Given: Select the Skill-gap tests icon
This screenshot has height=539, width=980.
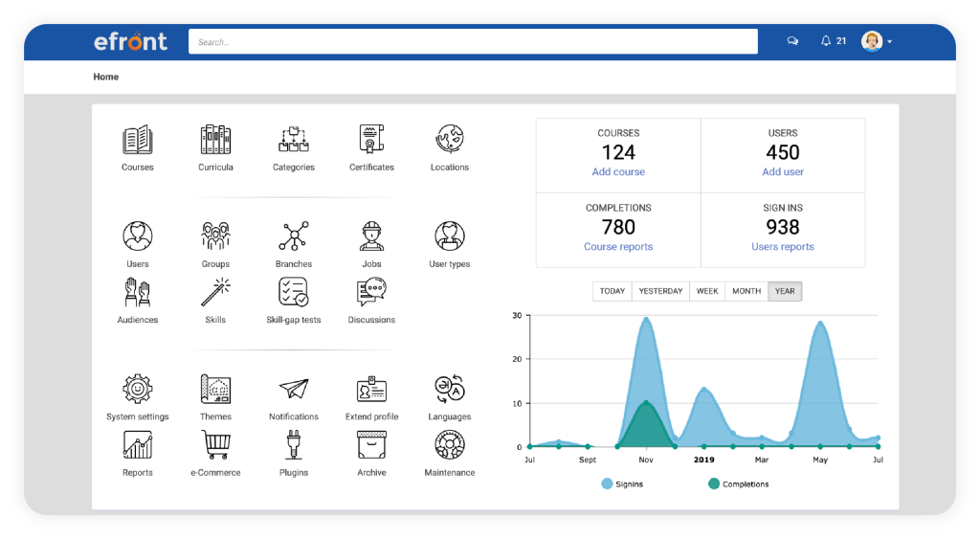Looking at the screenshot, I should (293, 293).
